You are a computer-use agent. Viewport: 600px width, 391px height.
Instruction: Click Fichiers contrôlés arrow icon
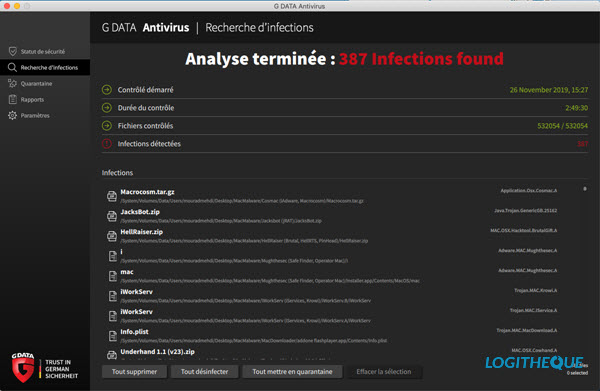point(107,125)
